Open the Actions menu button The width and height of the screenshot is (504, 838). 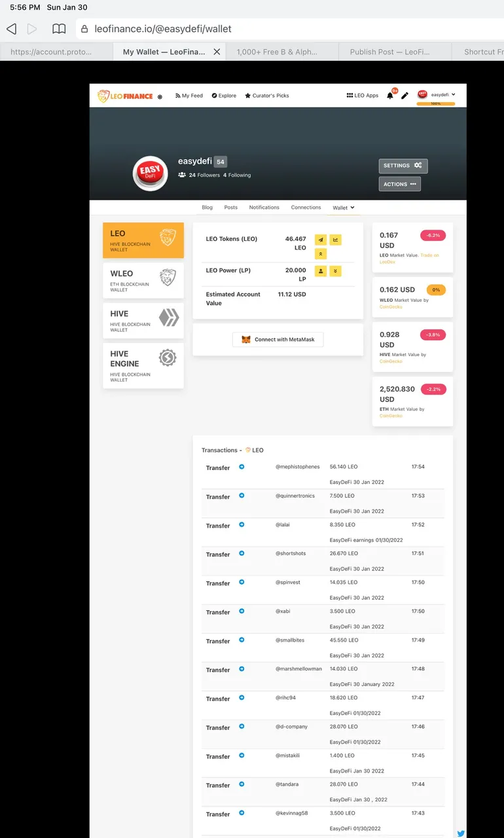400,184
